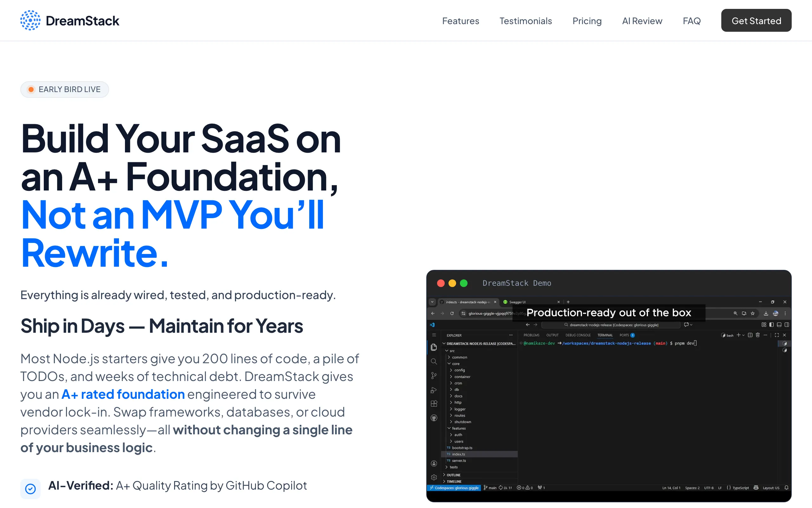This screenshot has height=508, width=812.
Task: Open Extensions icon in demo activity bar
Action: 434,404
